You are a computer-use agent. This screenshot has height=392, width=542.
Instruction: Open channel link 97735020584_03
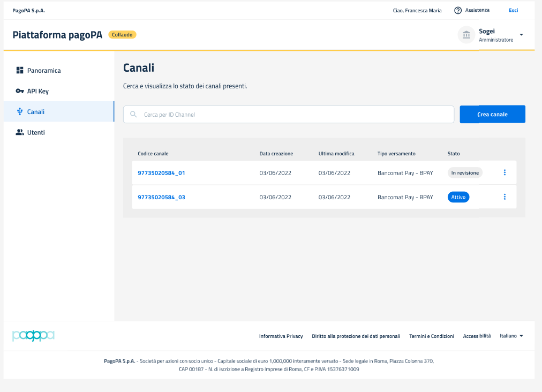(x=161, y=197)
